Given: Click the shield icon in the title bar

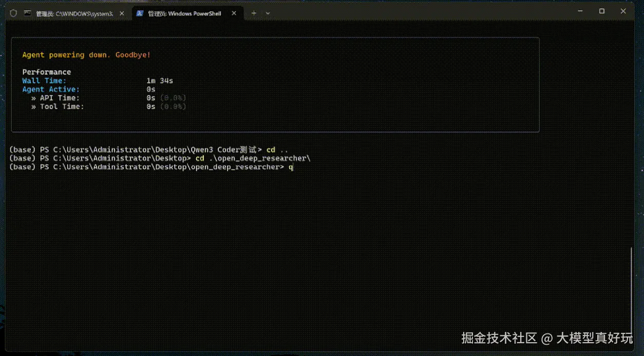Looking at the screenshot, I should tap(13, 13).
